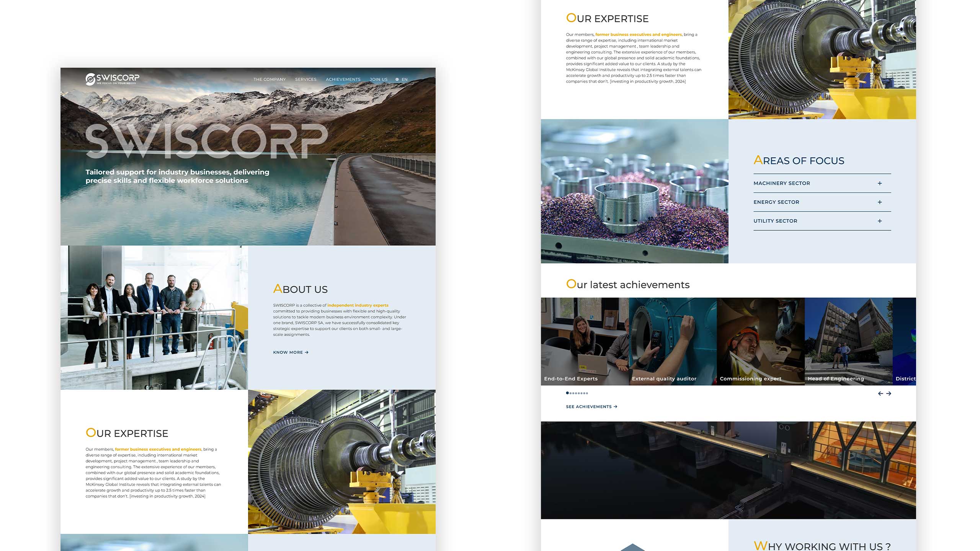Screen dimensions: 980x551
Task: Go to ACHIEVEMENTS in the navigation
Action: point(343,80)
